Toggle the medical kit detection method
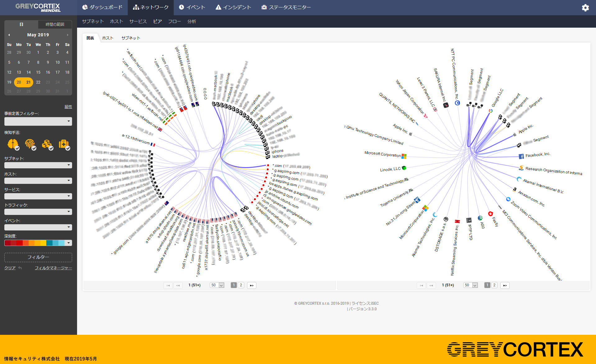This screenshot has height=364, width=596. coord(64,144)
